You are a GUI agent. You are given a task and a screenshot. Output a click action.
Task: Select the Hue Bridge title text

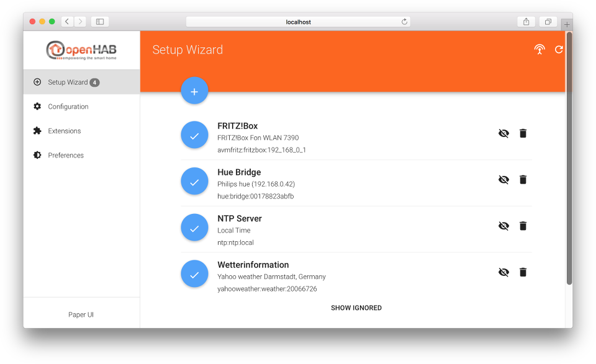(239, 172)
